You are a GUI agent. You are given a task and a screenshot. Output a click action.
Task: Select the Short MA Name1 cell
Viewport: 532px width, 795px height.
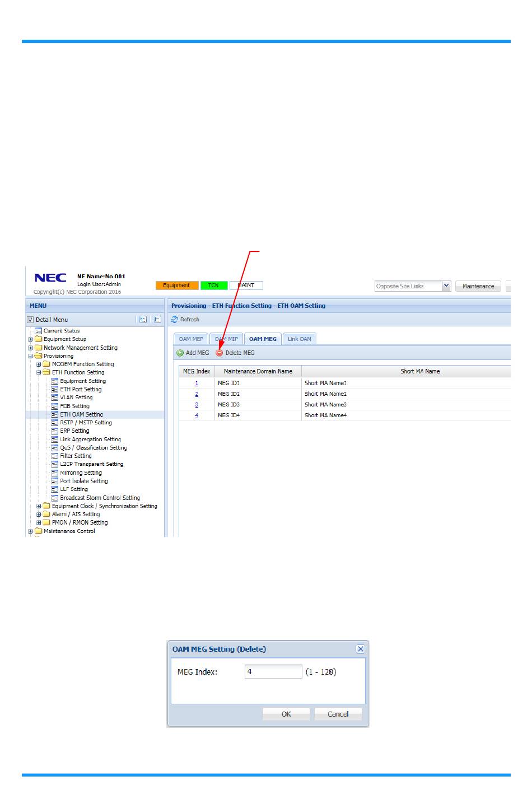click(x=407, y=384)
